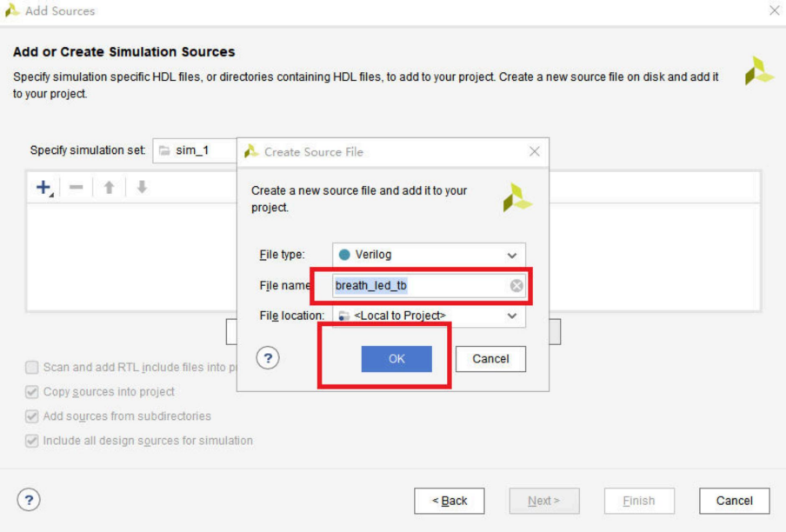The width and height of the screenshot is (786, 532).
Task: Cancel the Create Source File dialog
Action: pyautogui.click(x=490, y=359)
